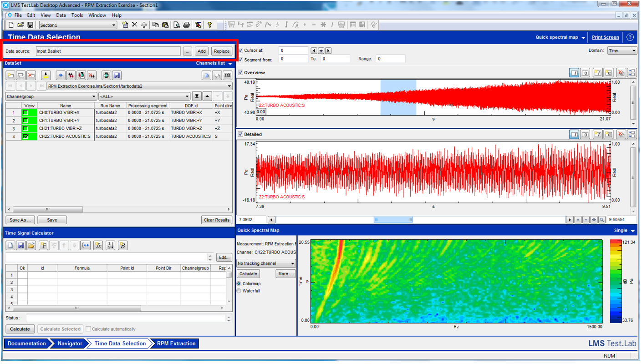Image resolution: width=642 pixels, height=364 pixels.
Task: Click the new formula F icon in calculator
Action: (44, 246)
